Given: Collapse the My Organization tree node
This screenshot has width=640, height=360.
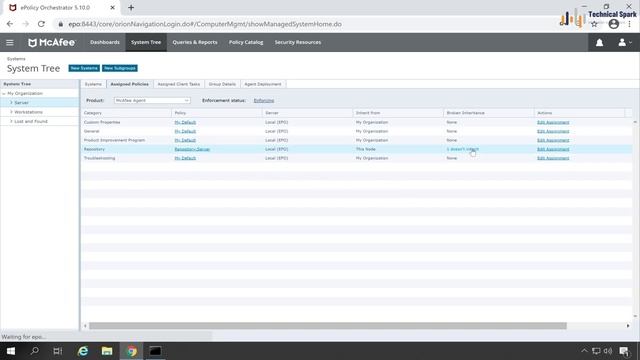Looking at the screenshot, I should point(4,93).
